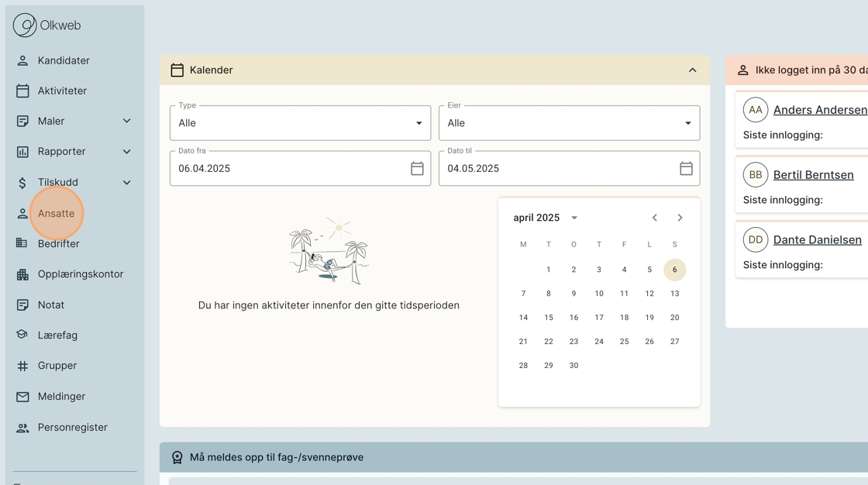Open Lærefag in the sidebar
Screen dimensions: 868x485
coord(57,335)
